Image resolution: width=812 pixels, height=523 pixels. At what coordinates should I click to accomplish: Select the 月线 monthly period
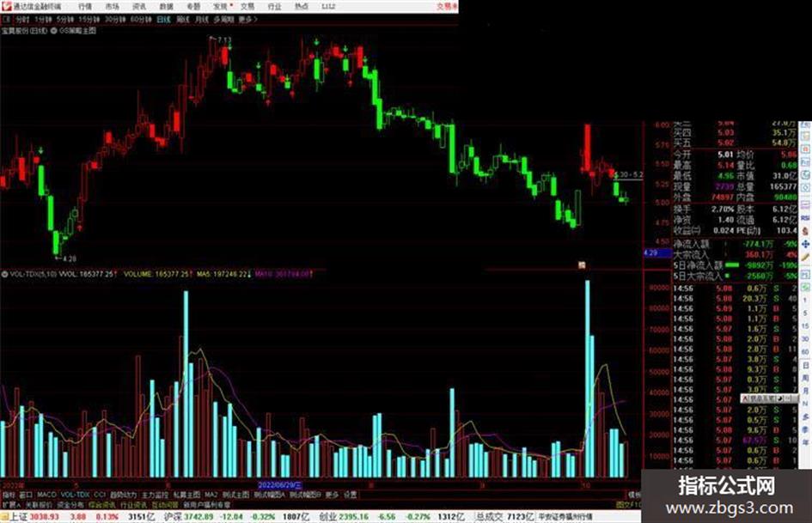pos(201,19)
